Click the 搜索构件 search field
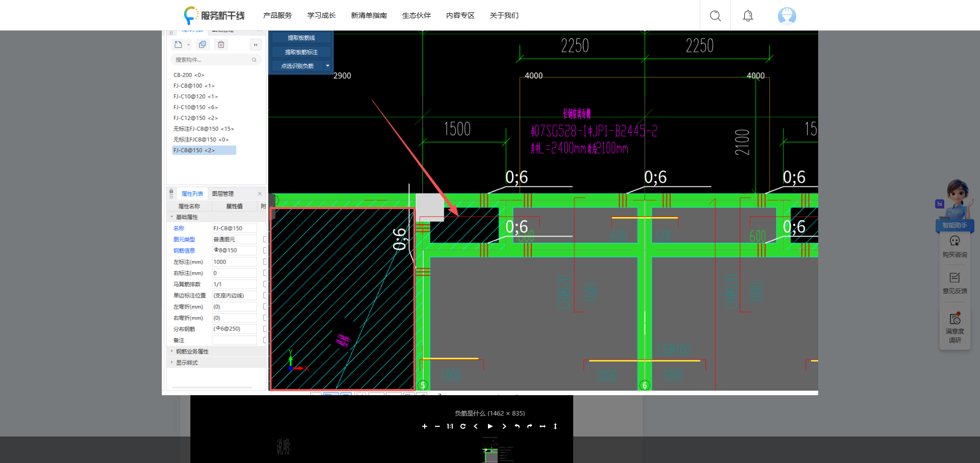 point(216,60)
